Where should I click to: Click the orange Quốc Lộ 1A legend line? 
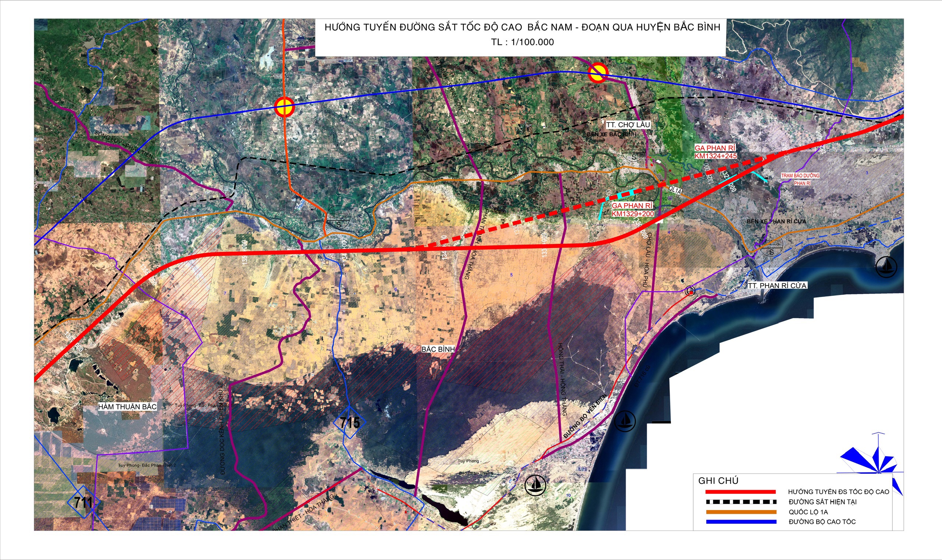click(741, 512)
